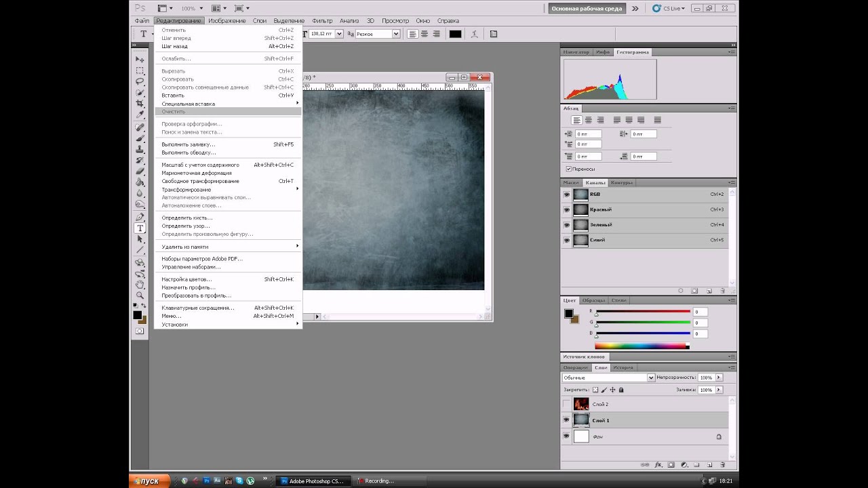Switch to Adobe Photoshop taskbar button
The width and height of the screenshot is (868, 488).
tap(315, 481)
